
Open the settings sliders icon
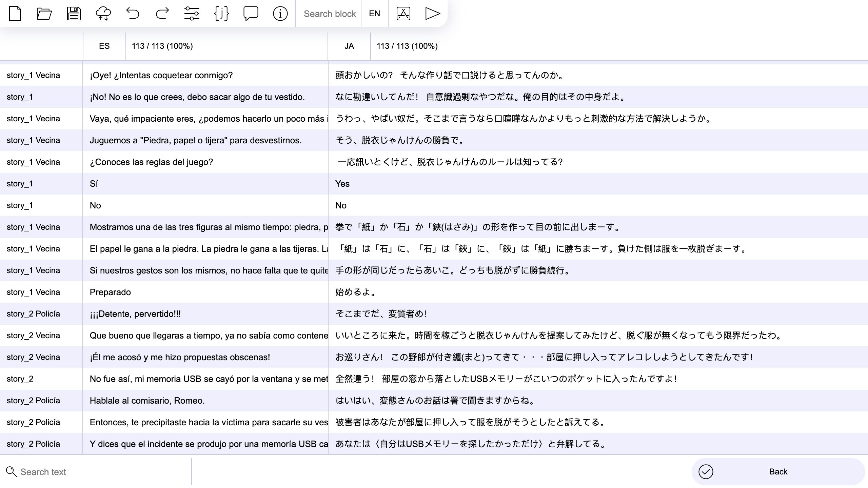point(192,14)
